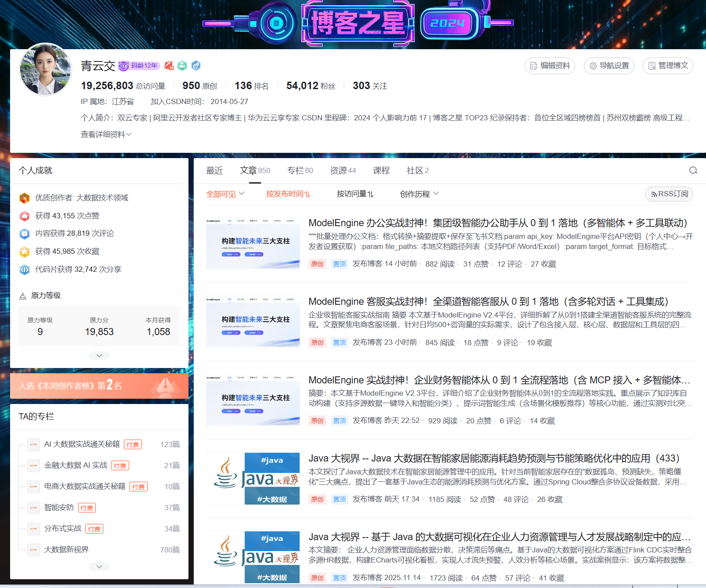Open Java 大视界 企业人力资源管理 article
The height and width of the screenshot is (588, 706).
[499, 537]
